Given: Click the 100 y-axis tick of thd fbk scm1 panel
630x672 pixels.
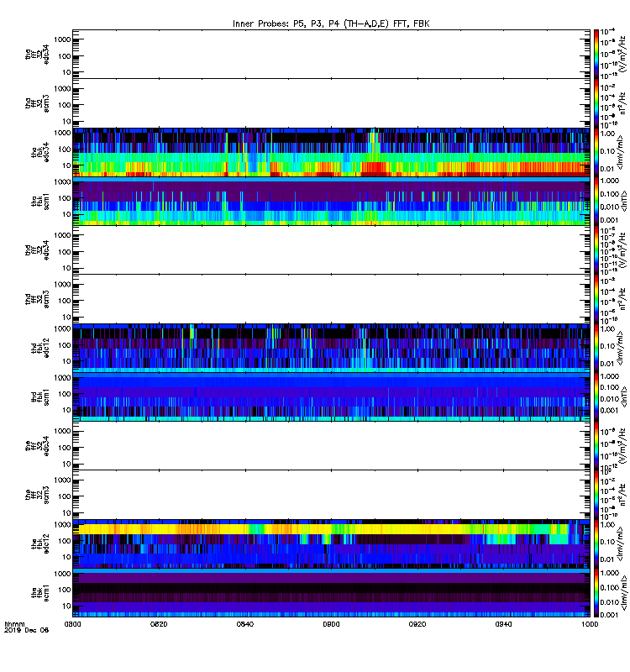Looking at the screenshot, I should (x=65, y=394).
